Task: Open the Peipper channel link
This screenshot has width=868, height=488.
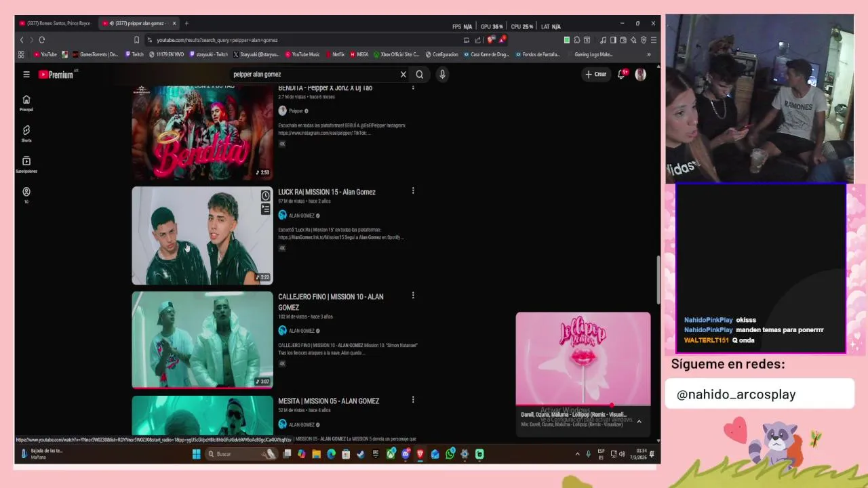Action: pos(296,110)
